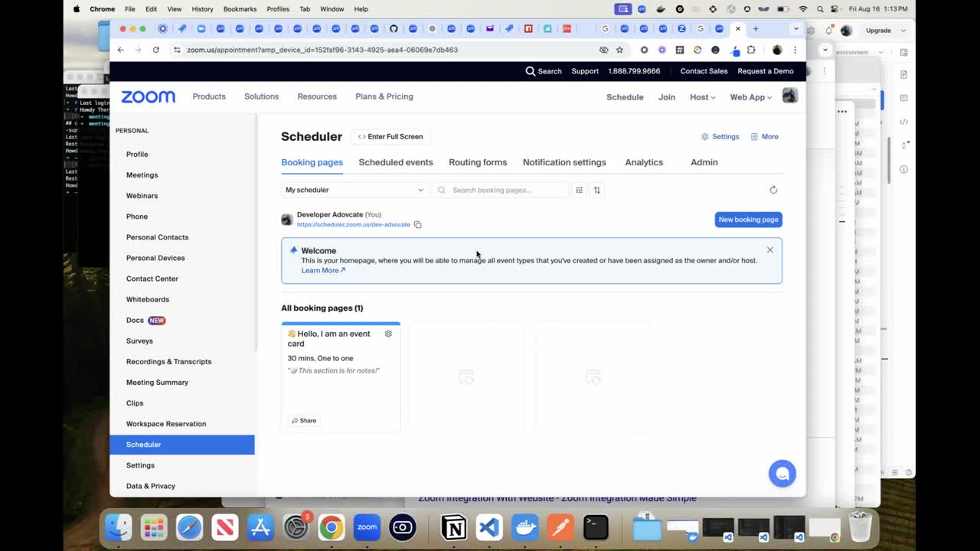Open the More menu in Scheduler
980x551 pixels.
(x=764, y=137)
